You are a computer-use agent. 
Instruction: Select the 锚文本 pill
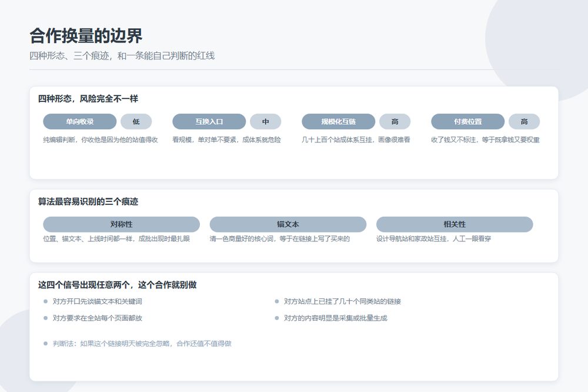(288, 224)
